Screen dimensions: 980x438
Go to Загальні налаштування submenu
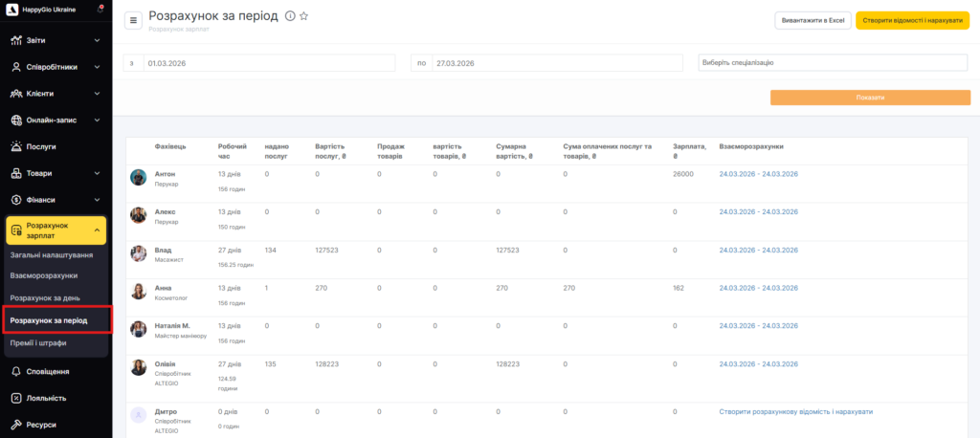51,255
